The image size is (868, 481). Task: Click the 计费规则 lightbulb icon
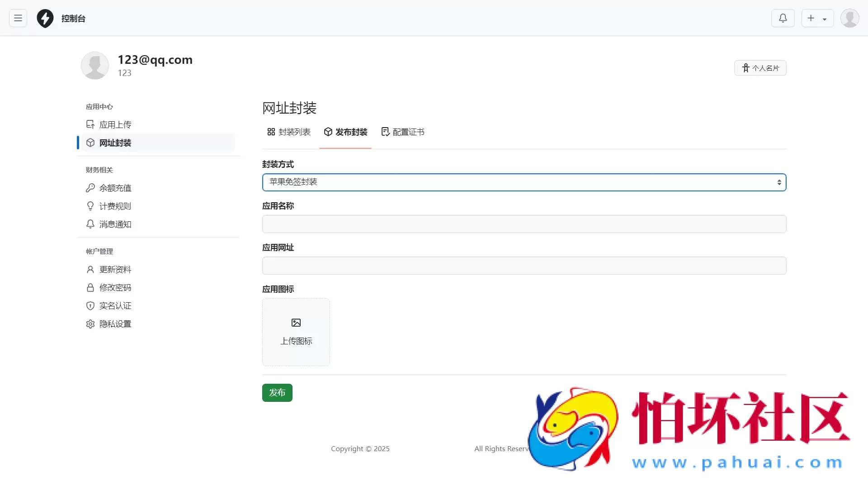click(x=90, y=206)
